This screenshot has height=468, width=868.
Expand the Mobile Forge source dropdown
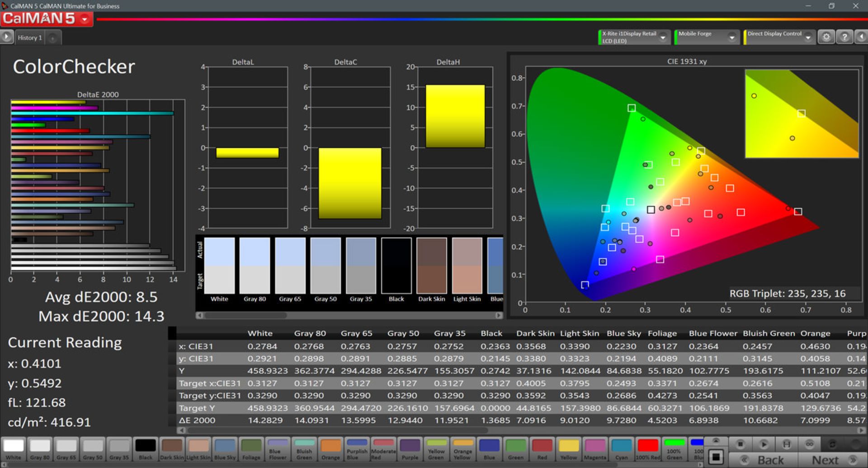click(732, 38)
